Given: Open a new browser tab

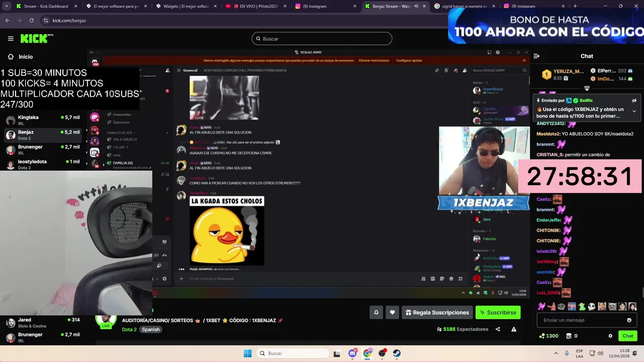Looking at the screenshot, I should (x=575, y=6).
